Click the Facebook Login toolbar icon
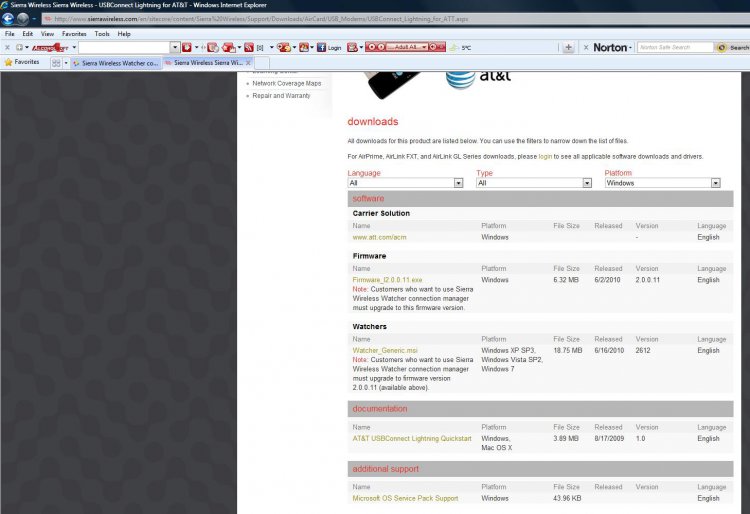The height and width of the screenshot is (514, 750). (330, 47)
